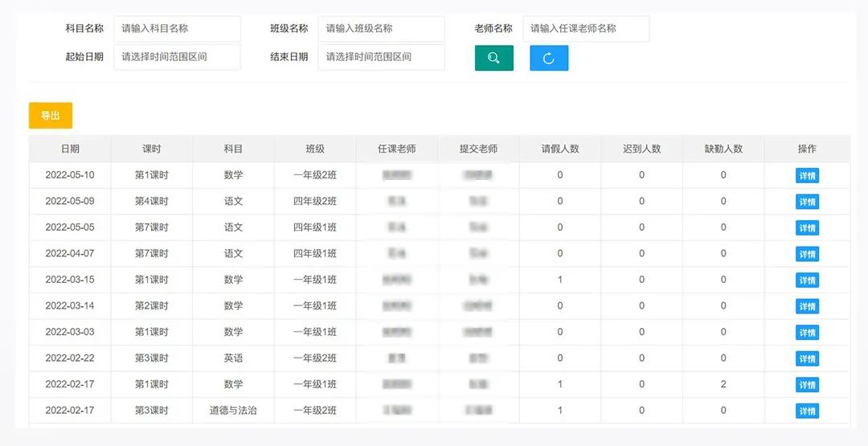
Task: Click the 缺勤人数 column header
Action: pos(723,149)
